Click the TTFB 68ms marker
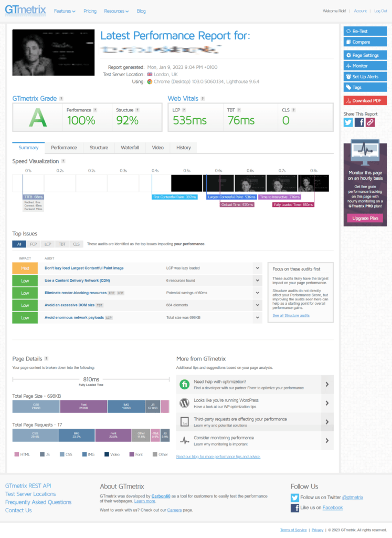Screen dimensions: 392x538 point(34,197)
